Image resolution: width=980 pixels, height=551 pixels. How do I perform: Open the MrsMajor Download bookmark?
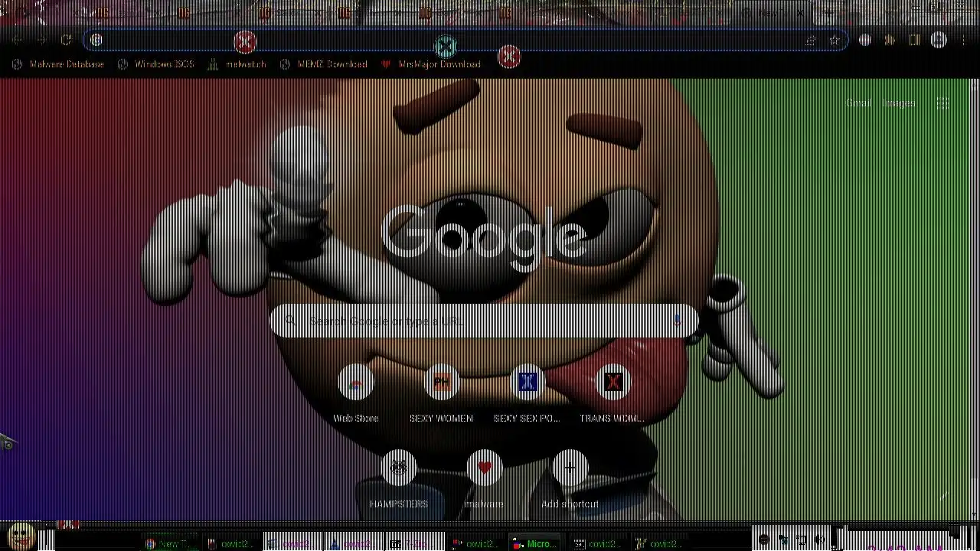point(431,64)
